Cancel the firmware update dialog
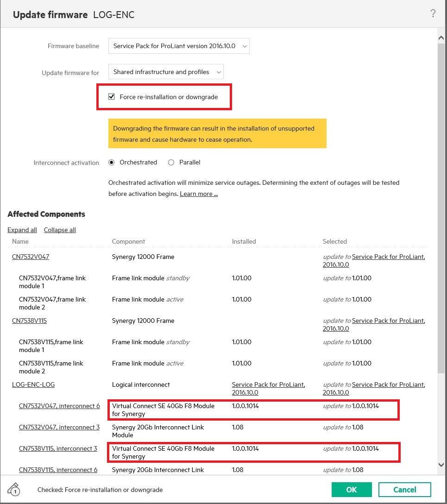 (404, 490)
